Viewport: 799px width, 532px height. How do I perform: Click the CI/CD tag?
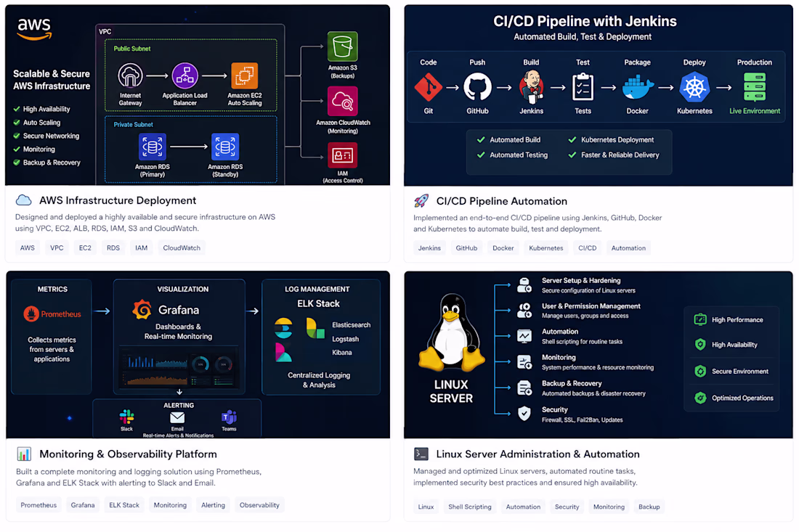coord(587,248)
